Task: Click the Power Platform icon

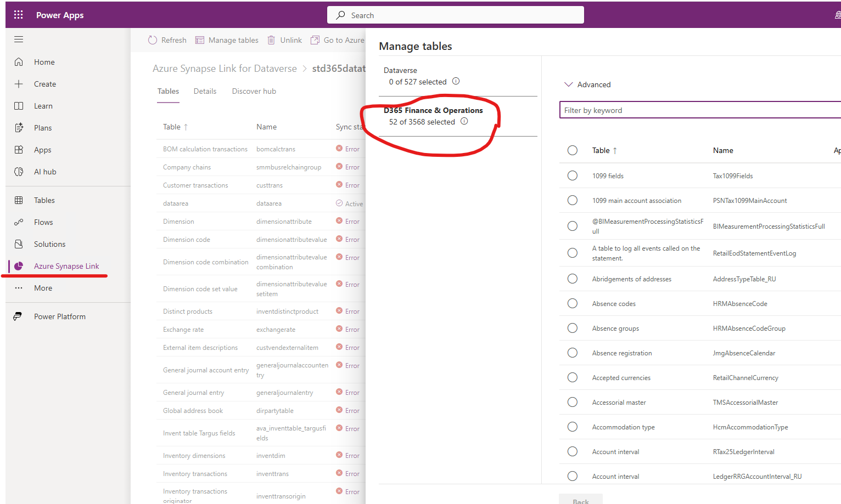Action: (x=18, y=316)
